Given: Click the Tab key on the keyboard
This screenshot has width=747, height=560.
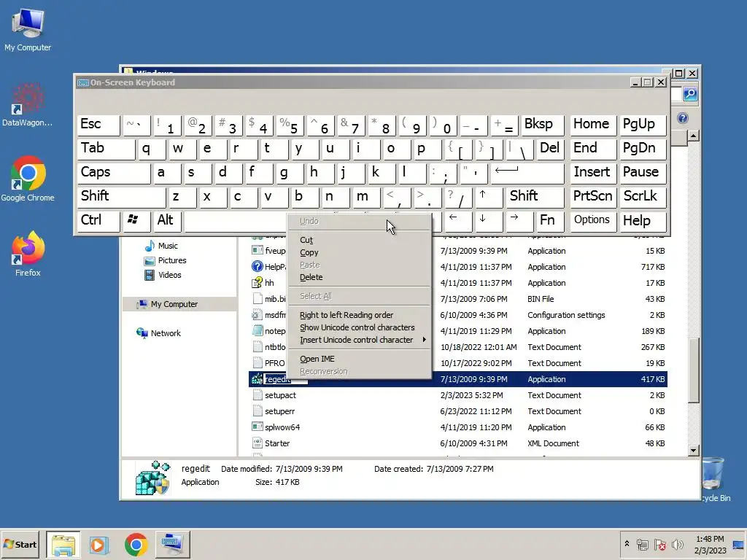Looking at the screenshot, I should pos(106,149).
